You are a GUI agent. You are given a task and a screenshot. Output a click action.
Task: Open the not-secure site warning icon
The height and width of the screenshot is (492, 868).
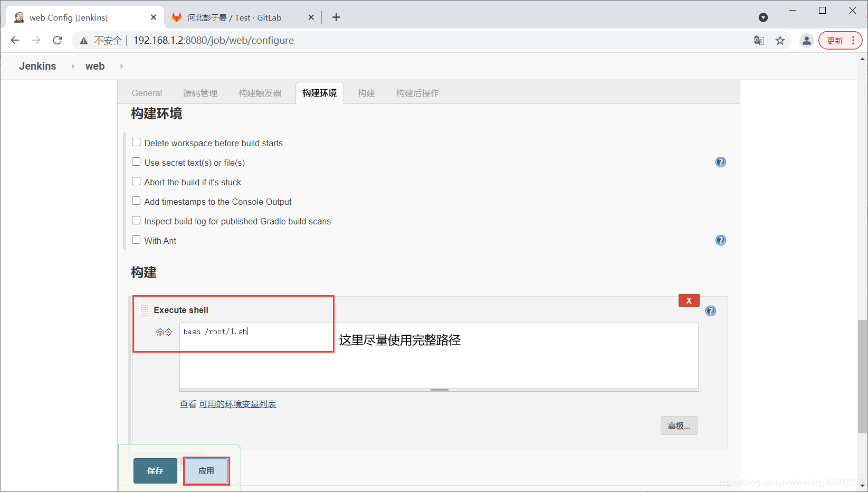pos(84,41)
